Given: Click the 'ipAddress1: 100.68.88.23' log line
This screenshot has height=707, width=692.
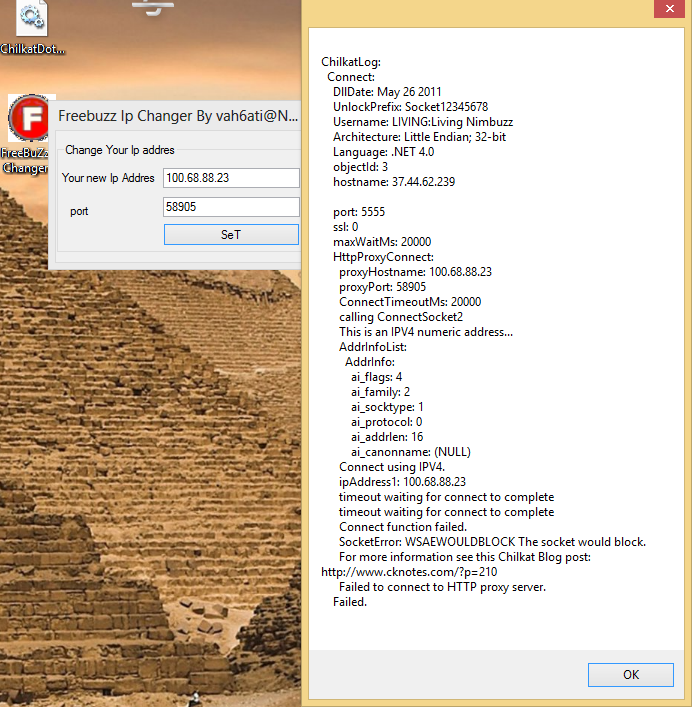Looking at the screenshot, I should (402, 482).
